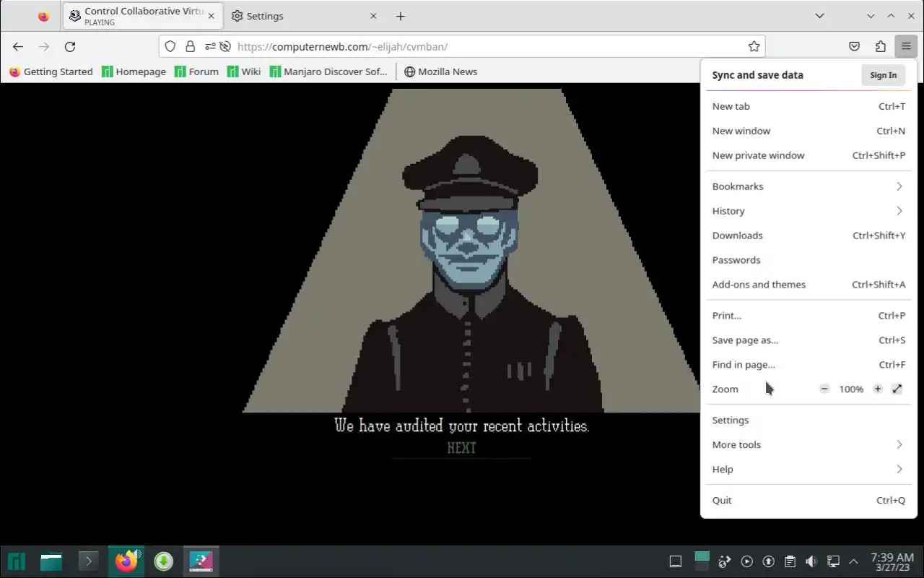Open file manager from taskbar
The width and height of the screenshot is (924, 578).
tap(51, 561)
